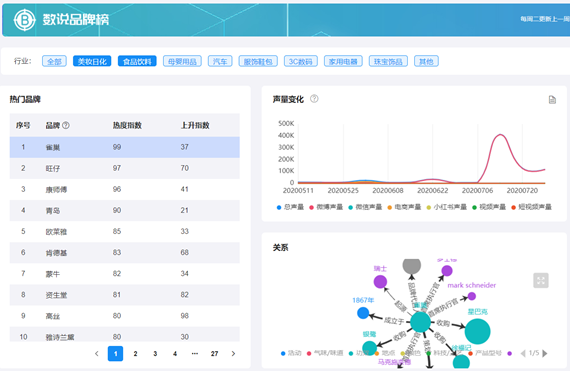Image resolution: width=570 pixels, height=371 pixels.
Task: Click the 星巴克 node in graph
Action: click(478, 331)
